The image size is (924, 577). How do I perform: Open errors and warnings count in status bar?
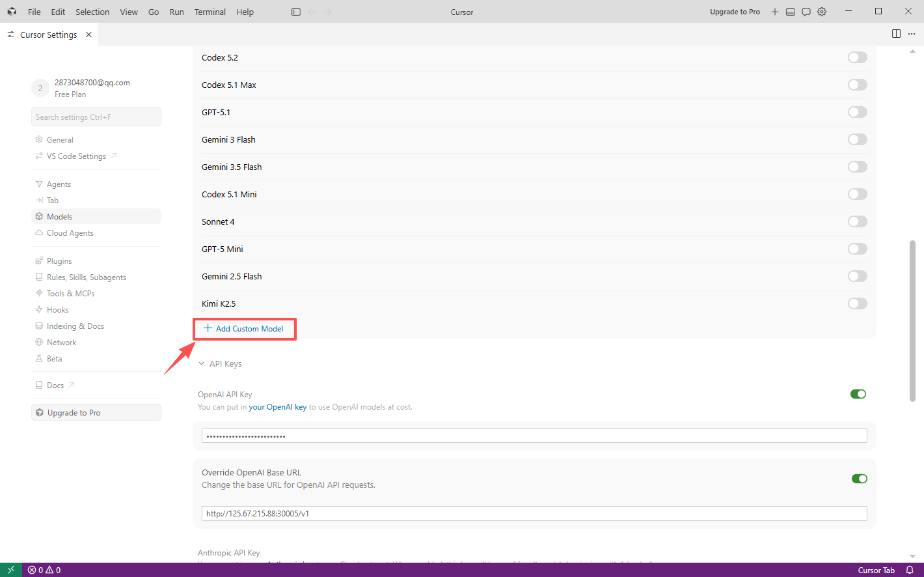pyautogui.click(x=44, y=570)
